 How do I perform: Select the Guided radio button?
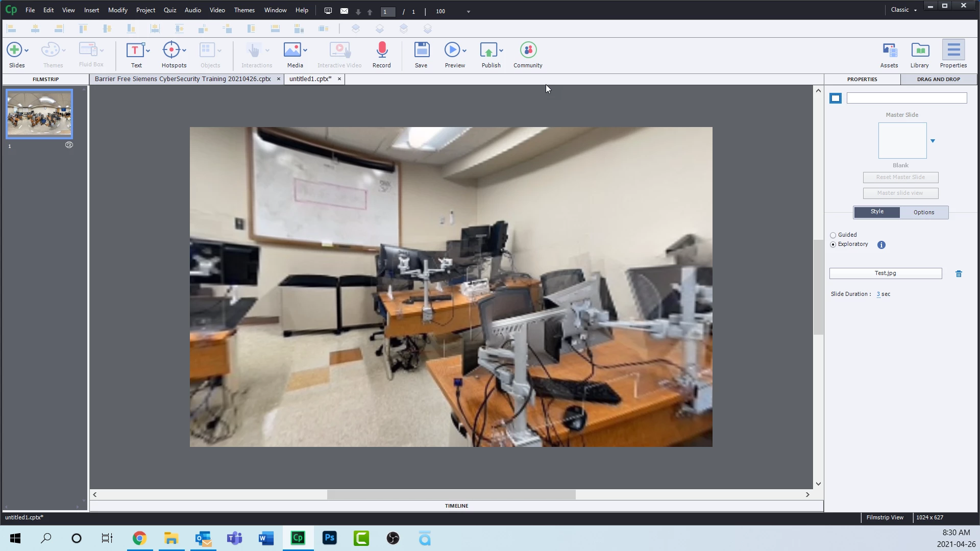point(833,235)
